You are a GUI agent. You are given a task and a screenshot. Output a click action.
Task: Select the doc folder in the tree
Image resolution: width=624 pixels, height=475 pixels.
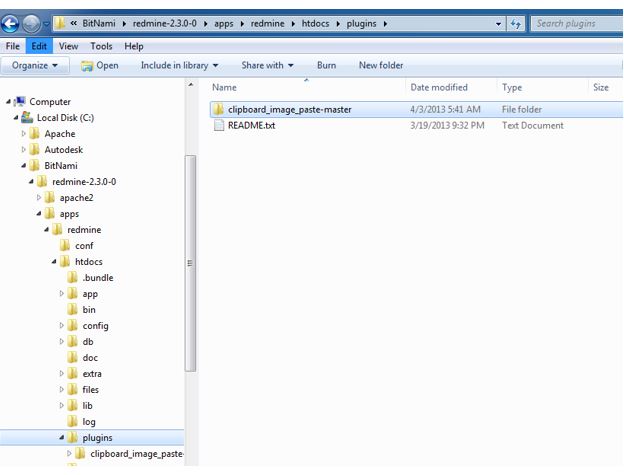pos(90,358)
